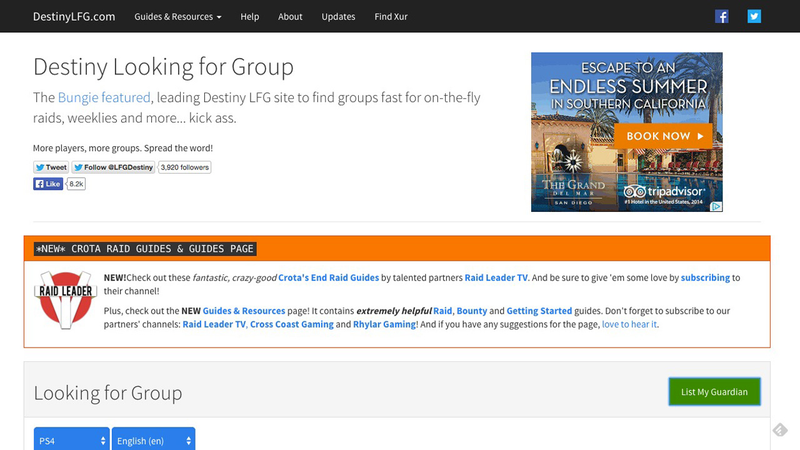Image resolution: width=800 pixels, height=450 pixels.
Task: Click the Book Now button in the ad
Action: [x=663, y=136]
